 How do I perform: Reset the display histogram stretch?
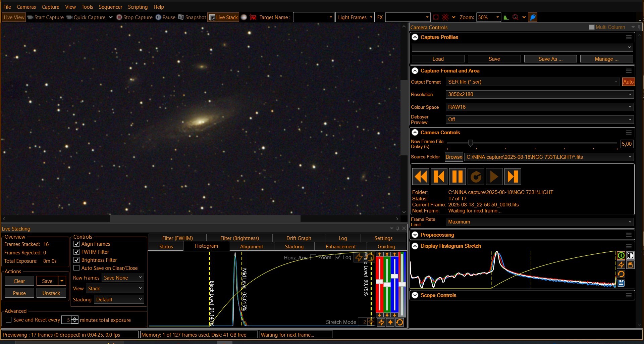pyautogui.click(x=621, y=274)
